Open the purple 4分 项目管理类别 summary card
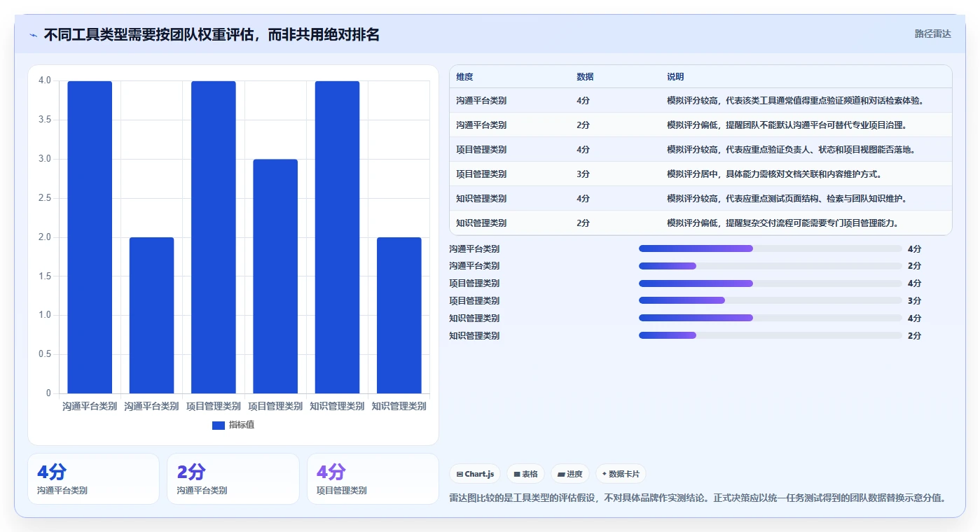Screen dimensions: 980x532 coord(373,479)
